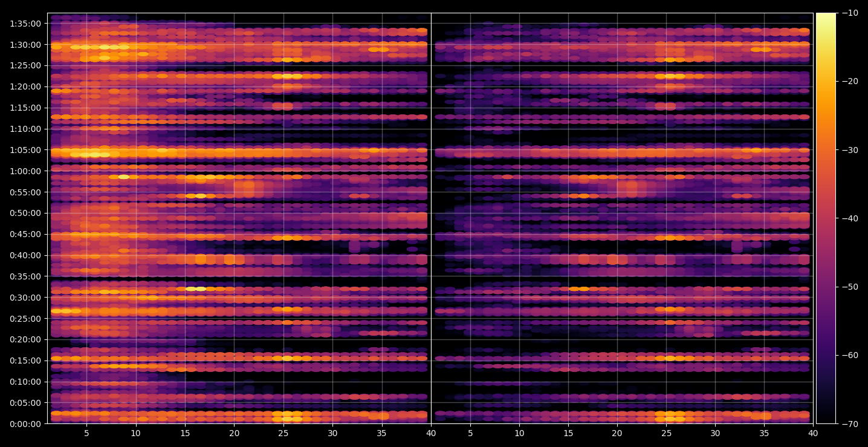Click x-axis label "5" under the right panel
This screenshot has height=447, width=868.
470,434
